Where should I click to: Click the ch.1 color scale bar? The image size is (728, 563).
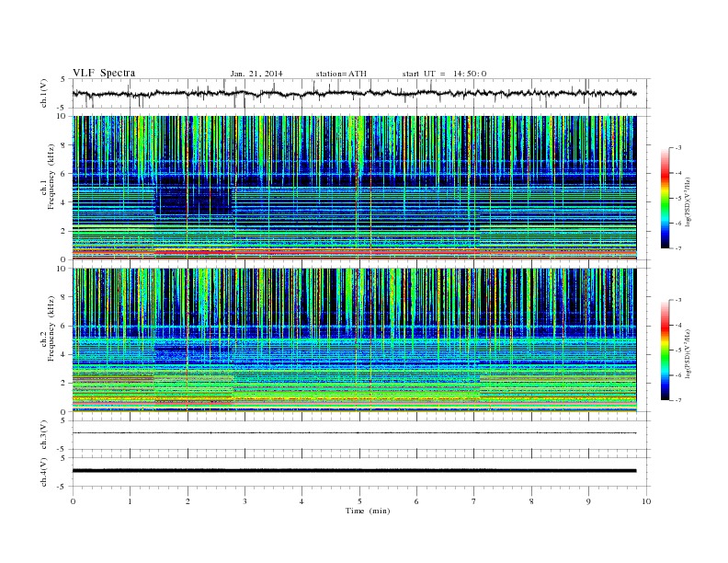click(x=665, y=199)
